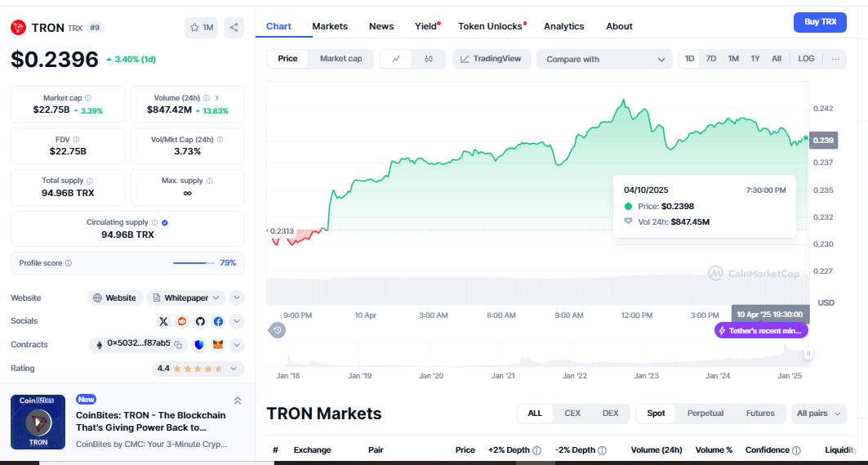The image size is (868, 465).
Task: Click Circulating supply info icon
Action: click(x=154, y=223)
